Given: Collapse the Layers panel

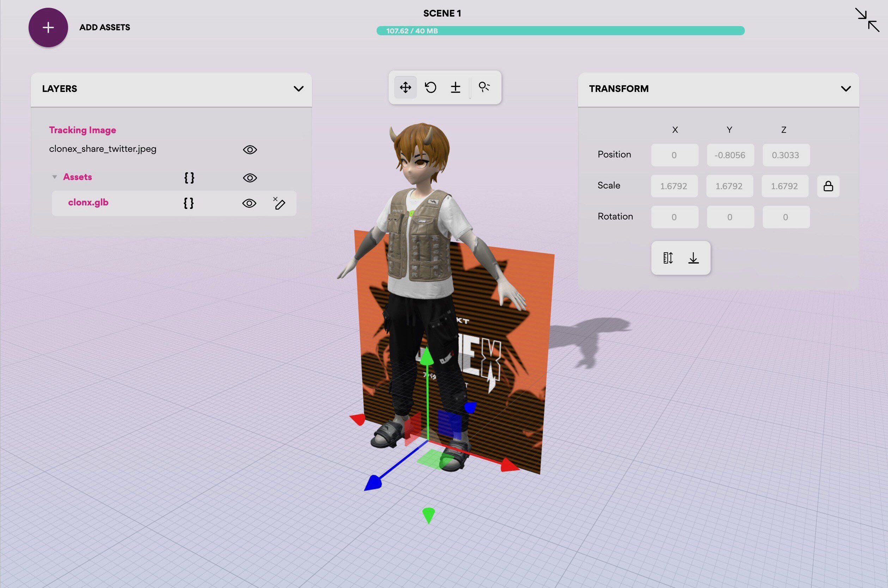Looking at the screenshot, I should [x=298, y=89].
